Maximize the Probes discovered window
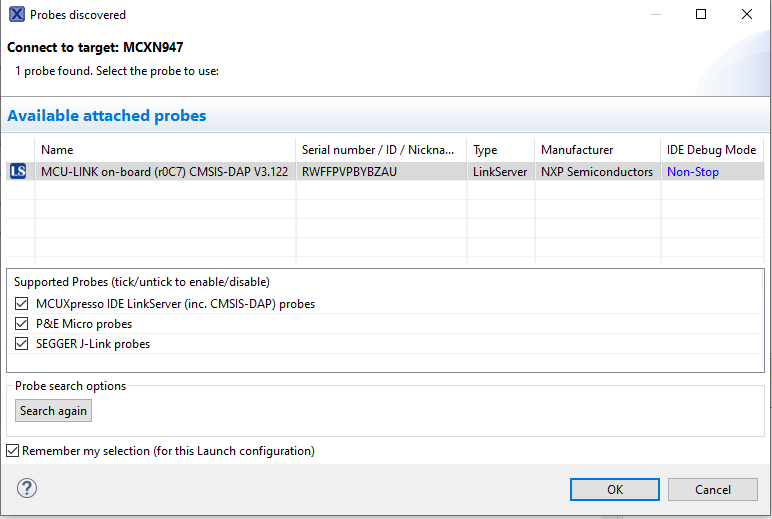 tap(701, 15)
